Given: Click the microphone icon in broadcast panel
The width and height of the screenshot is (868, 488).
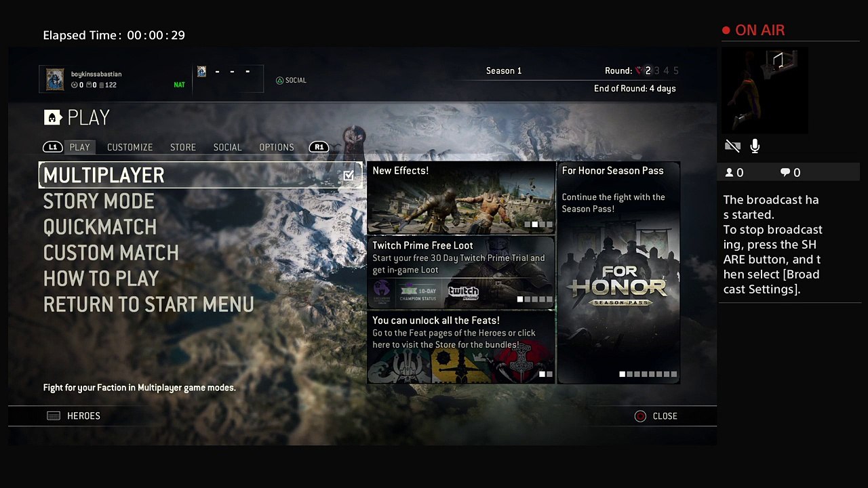Looking at the screenshot, I should click(x=755, y=146).
